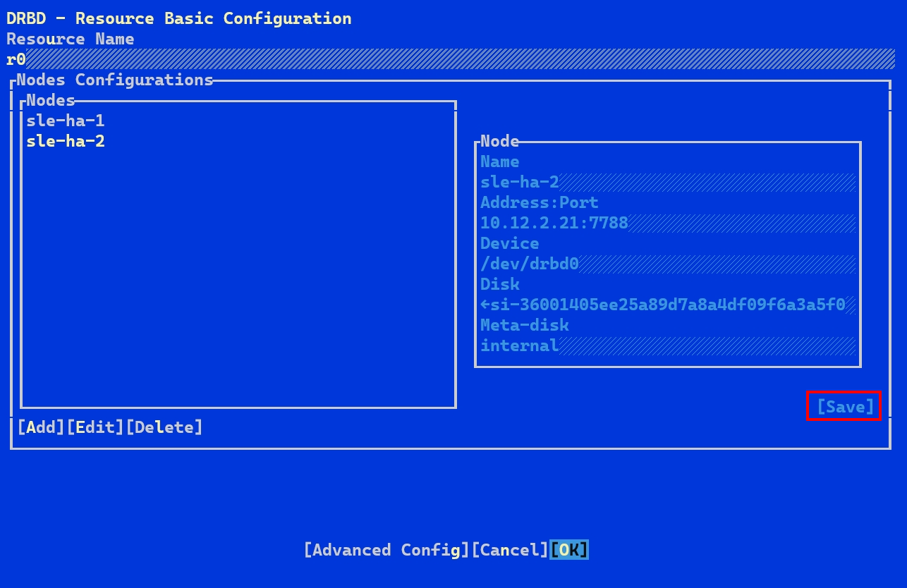Viewport: 907px width, 588px height.
Task: Click the Address:Port label
Action: point(540,203)
